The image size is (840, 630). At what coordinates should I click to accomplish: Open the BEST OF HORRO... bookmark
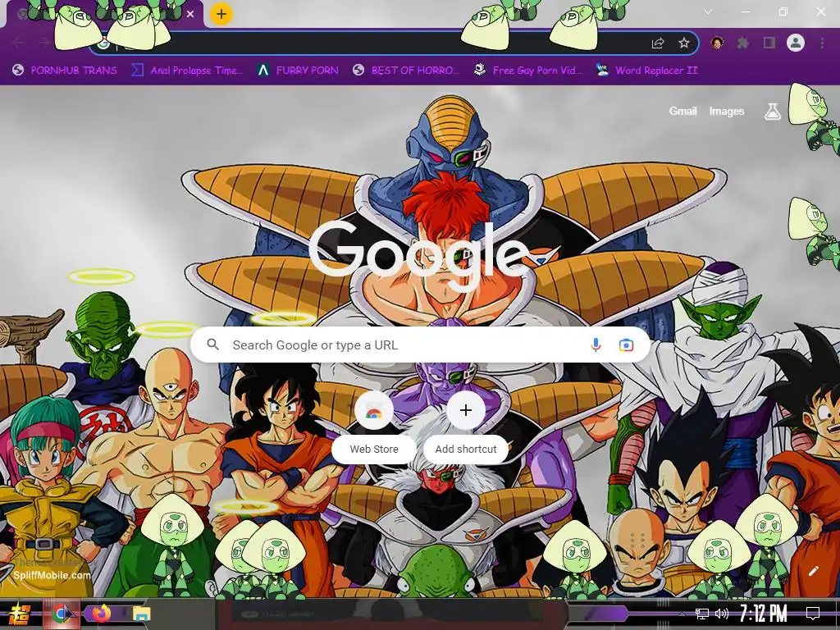[x=406, y=71]
